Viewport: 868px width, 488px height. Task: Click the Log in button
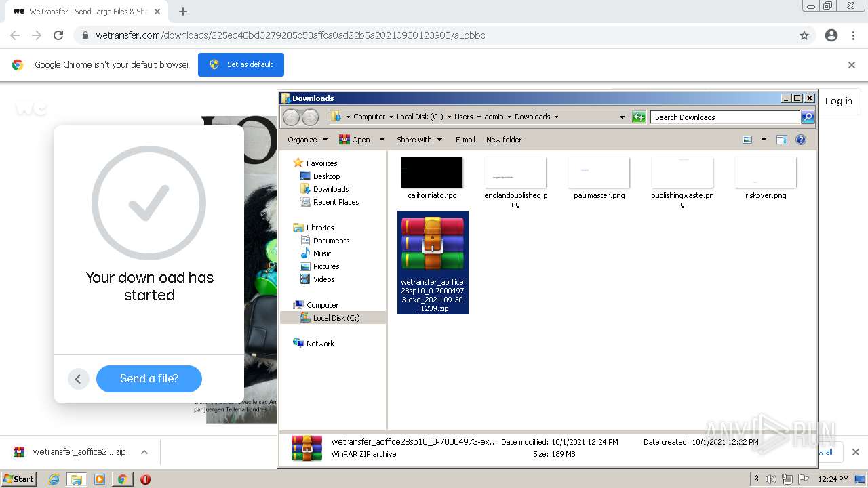(x=838, y=101)
